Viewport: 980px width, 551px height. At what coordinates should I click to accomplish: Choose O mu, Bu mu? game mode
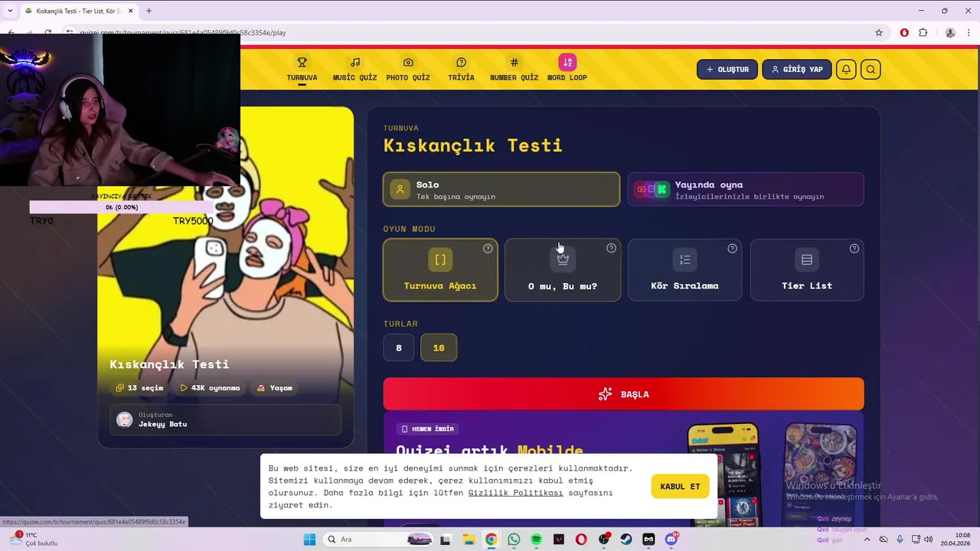563,269
